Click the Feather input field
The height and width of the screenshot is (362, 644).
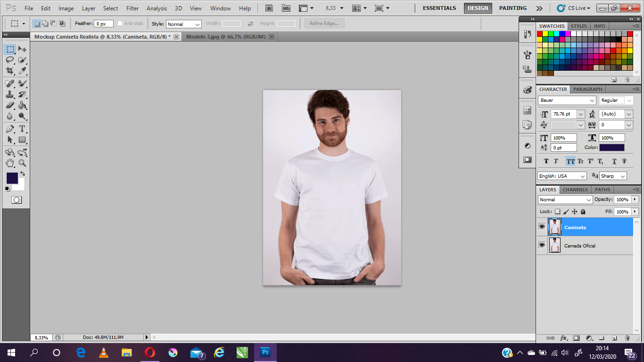coord(104,24)
